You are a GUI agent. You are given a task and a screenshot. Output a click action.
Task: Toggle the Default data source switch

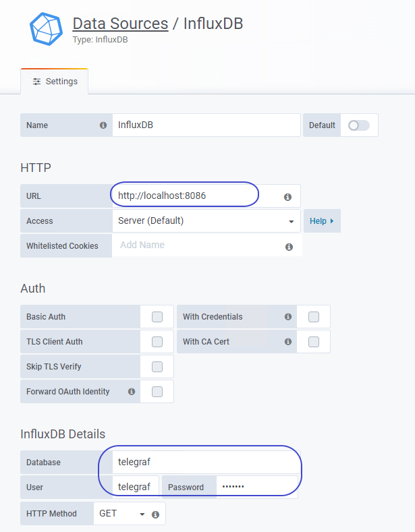tap(359, 125)
